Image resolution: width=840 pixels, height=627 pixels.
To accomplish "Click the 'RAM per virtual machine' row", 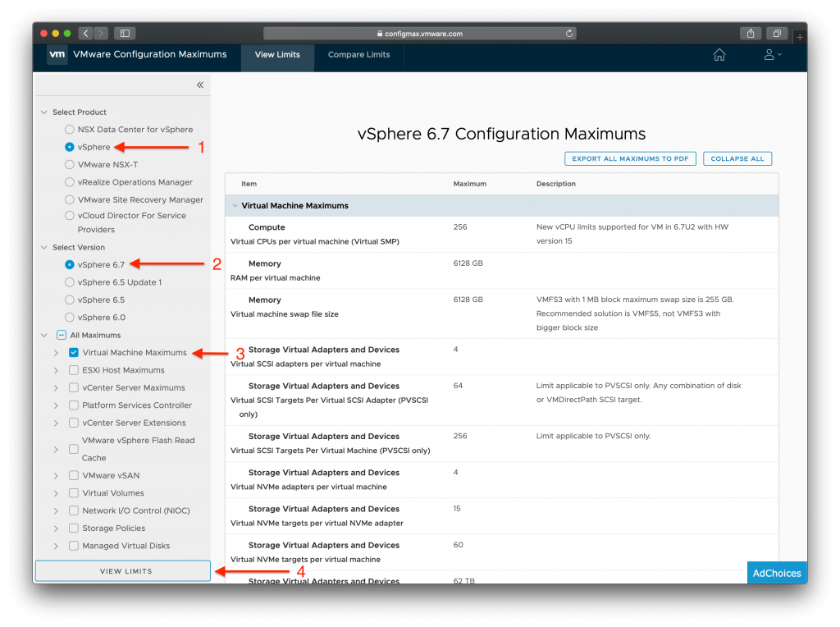I will 501,271.
